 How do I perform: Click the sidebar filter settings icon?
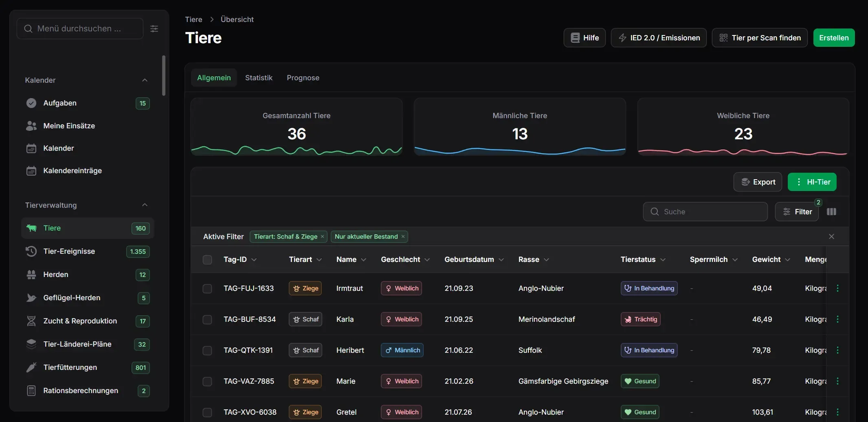154,29
